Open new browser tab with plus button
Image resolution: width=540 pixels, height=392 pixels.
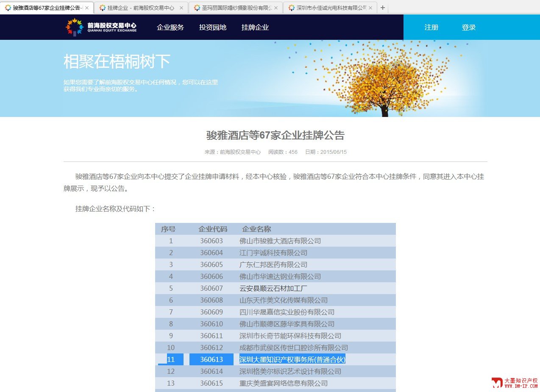(x=383, y=8)
